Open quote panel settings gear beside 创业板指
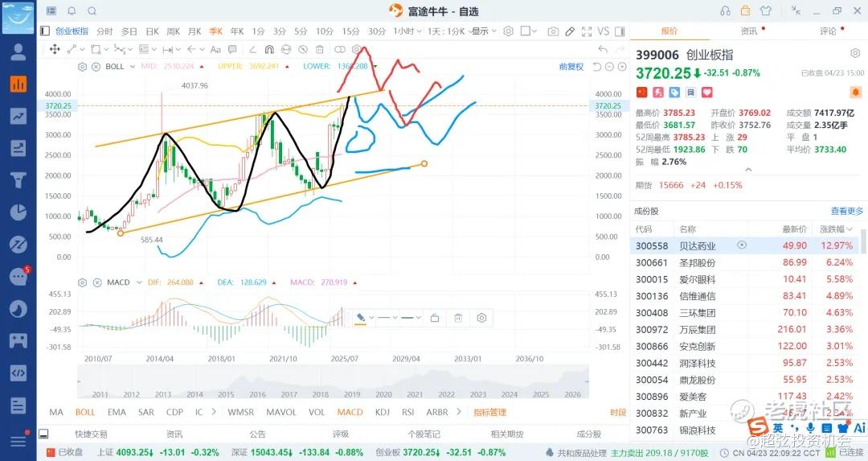Screen dimensions: 868x461 (x=855, y=53)
